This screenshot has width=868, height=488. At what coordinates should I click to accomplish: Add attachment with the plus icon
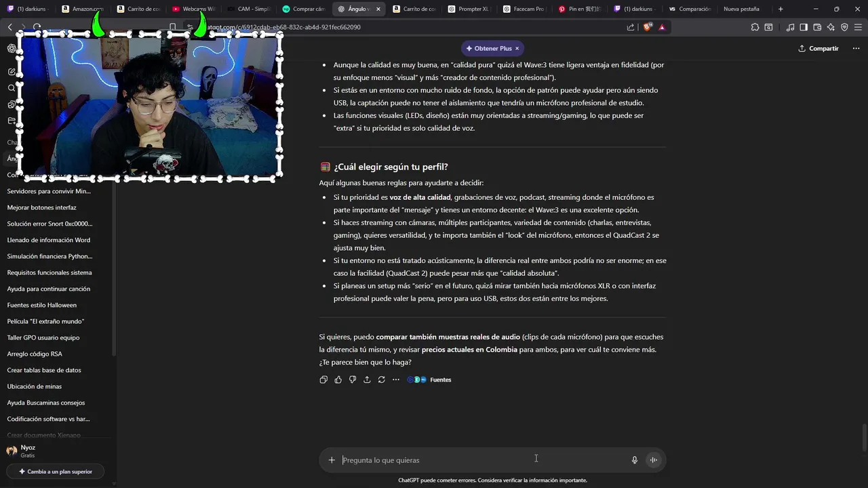click(x=332, y=460)
